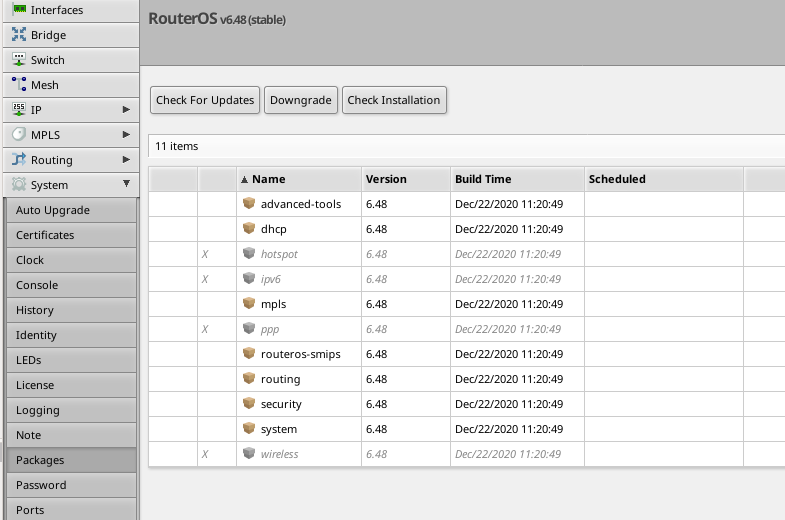785x520 pixels.
Task: Click the 11 items count label
Action: 177,146
